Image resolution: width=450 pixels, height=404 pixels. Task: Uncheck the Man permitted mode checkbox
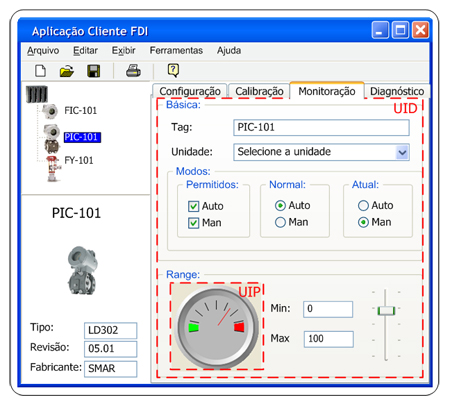pyautogui.click(x=193, y=223)
